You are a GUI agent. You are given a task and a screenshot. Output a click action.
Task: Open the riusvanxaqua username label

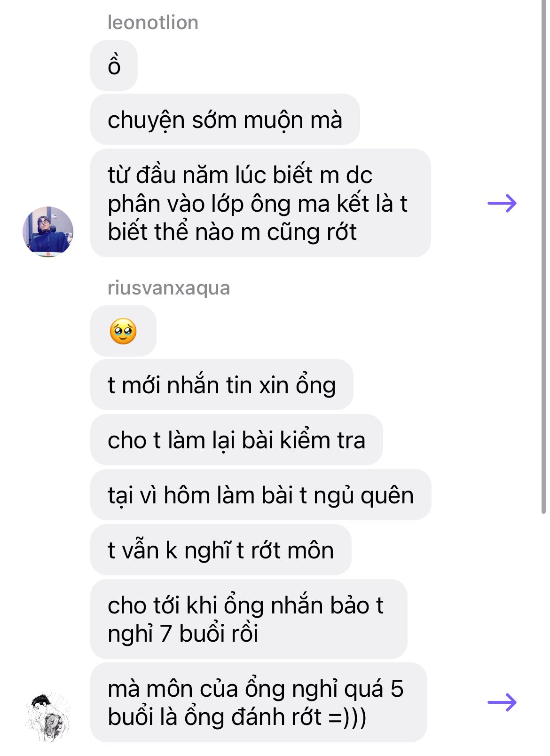pyautogui.click(x=169, y=288)
